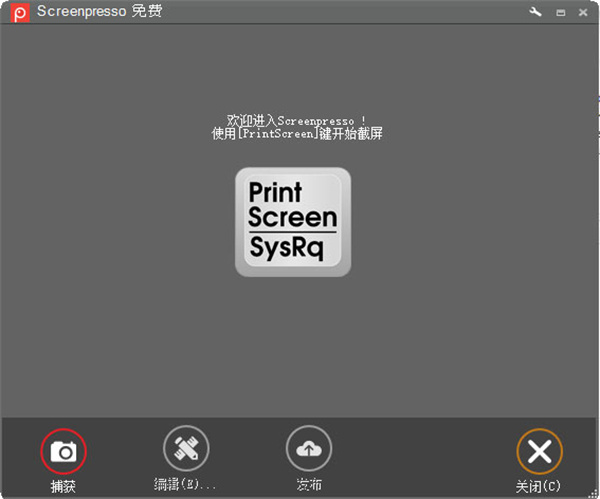Click the Screenpresso 免费 window title
The image size is (600, 499).
click(99, 12)
